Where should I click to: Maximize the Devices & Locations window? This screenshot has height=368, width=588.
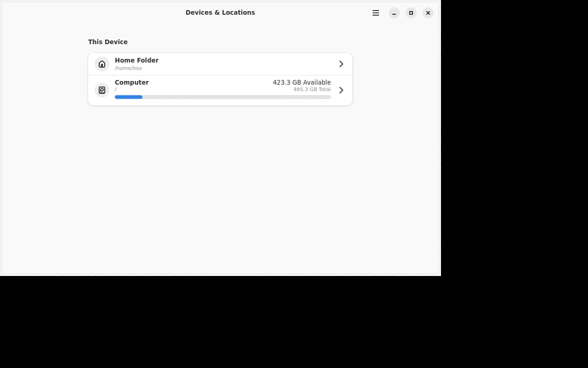point(411,13)
